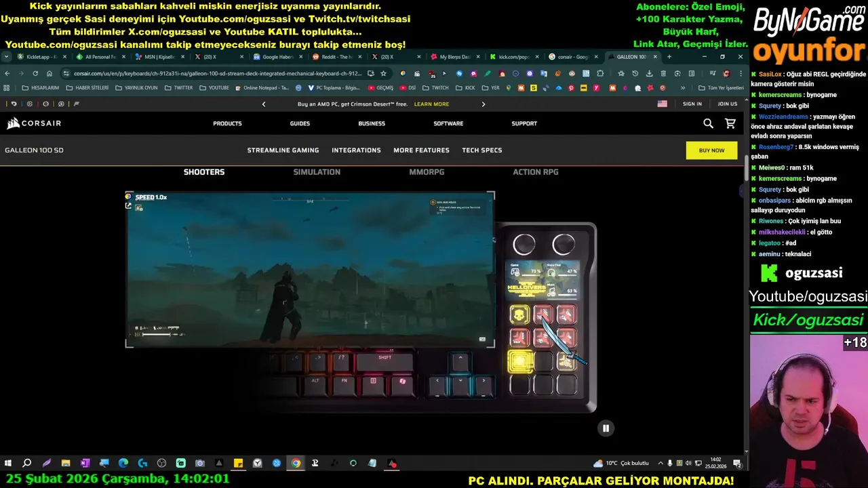Screen dimensions: 868x488
Task: Click the browser address bar URL
Action: click(x=217, y=73)
